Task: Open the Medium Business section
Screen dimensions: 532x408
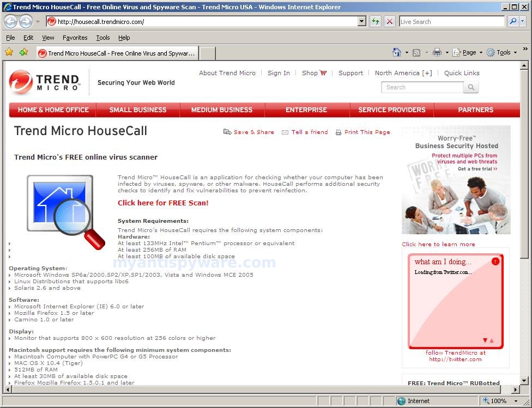Action: (222, 110)
